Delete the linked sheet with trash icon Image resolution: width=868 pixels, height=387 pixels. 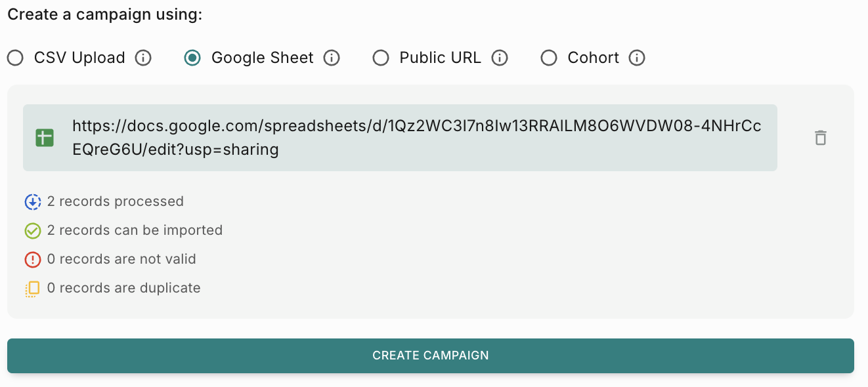coord(820,138)
